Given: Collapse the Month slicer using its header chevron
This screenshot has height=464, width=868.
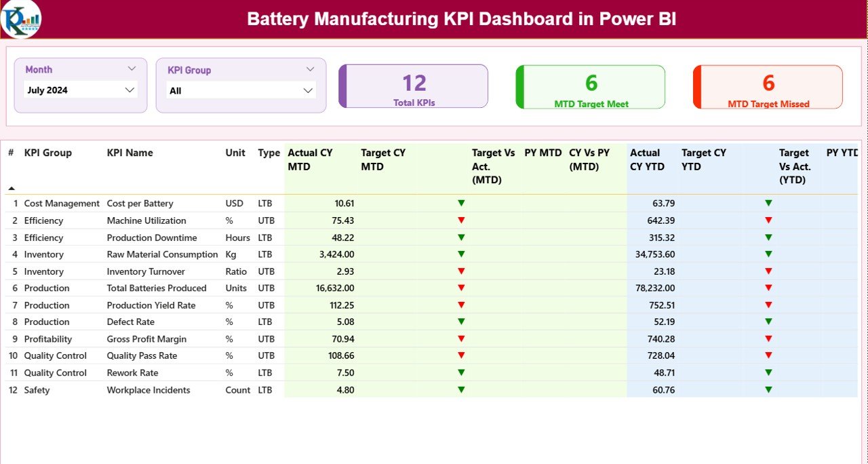Looking at the screenshot, I should tap(133, 68).
